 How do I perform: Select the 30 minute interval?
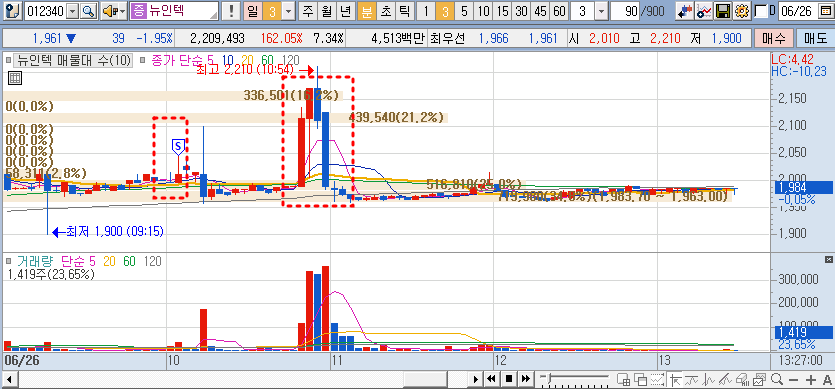(x=522, y=11)
